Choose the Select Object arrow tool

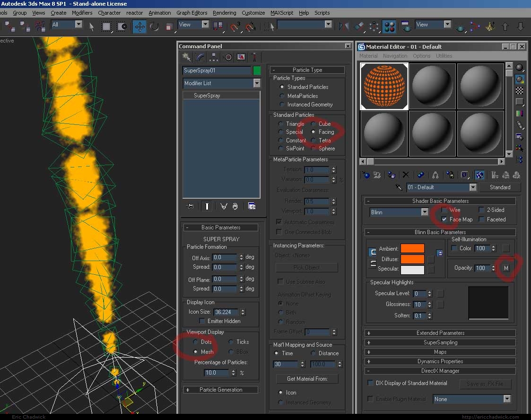coord(91,26)
